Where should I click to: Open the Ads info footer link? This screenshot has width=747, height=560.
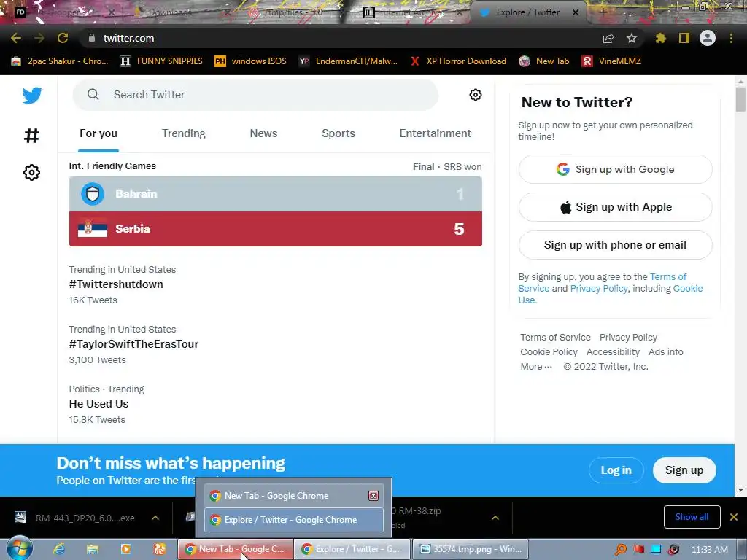tap(665, 352)
